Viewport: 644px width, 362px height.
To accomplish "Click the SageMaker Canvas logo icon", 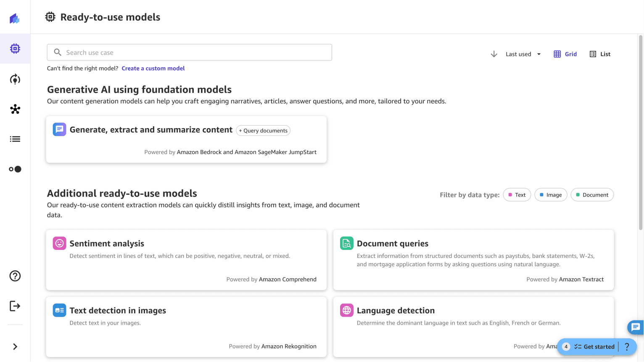I will pos(15,18).
